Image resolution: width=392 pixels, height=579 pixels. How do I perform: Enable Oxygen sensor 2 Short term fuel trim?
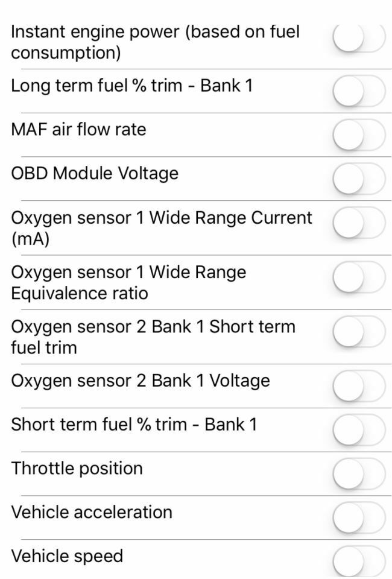coord(359,331)
